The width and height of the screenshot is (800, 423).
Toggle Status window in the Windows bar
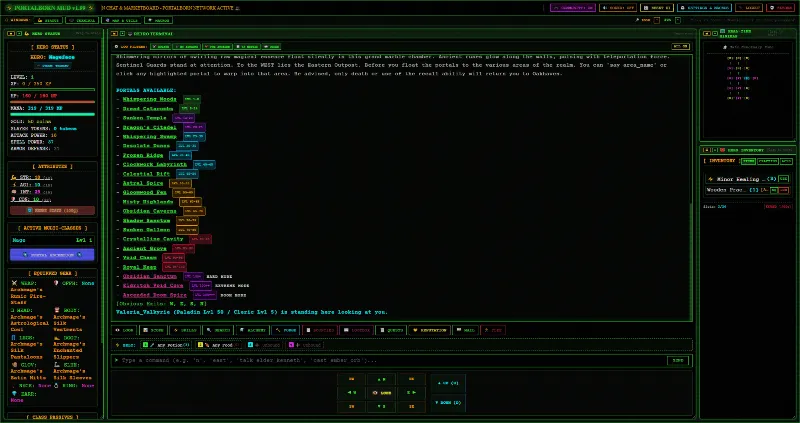click(49, 20)
